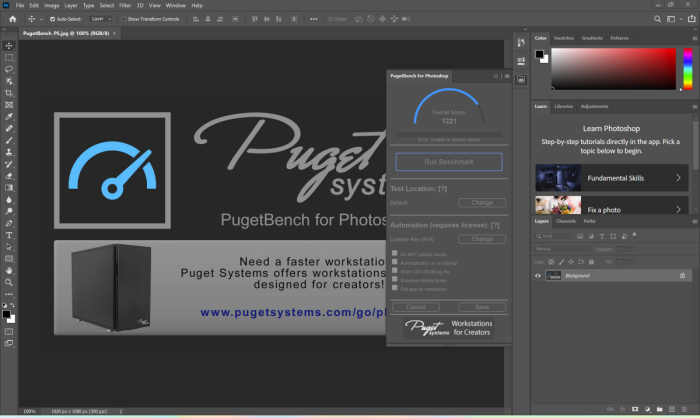The height and width of the screenshot is (418, 700).
Task: Select the Eyedropper tool
Action: [x=9, y=117]
